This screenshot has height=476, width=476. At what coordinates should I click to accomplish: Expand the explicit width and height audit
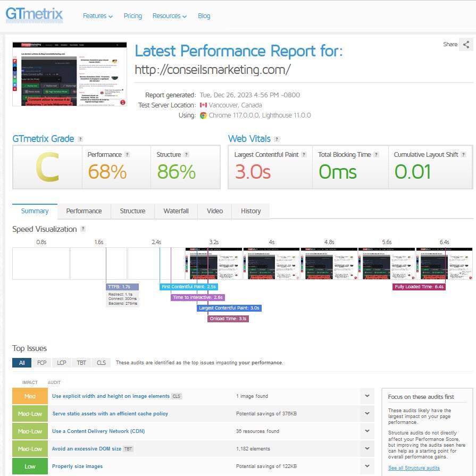(367, 396)
